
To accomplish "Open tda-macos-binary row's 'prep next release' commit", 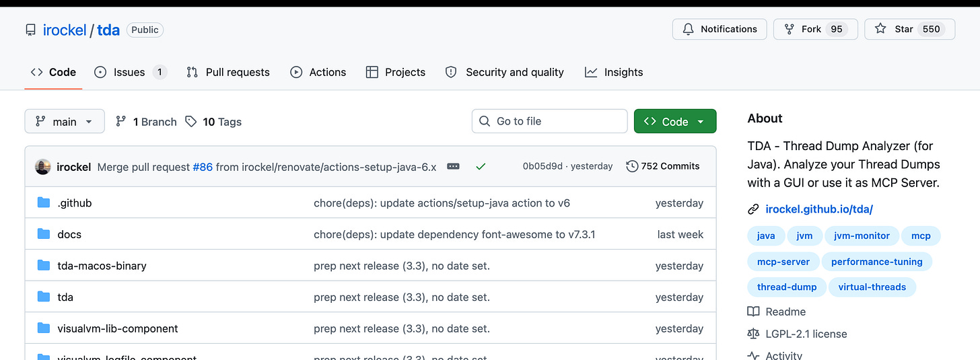I will 402,266.
